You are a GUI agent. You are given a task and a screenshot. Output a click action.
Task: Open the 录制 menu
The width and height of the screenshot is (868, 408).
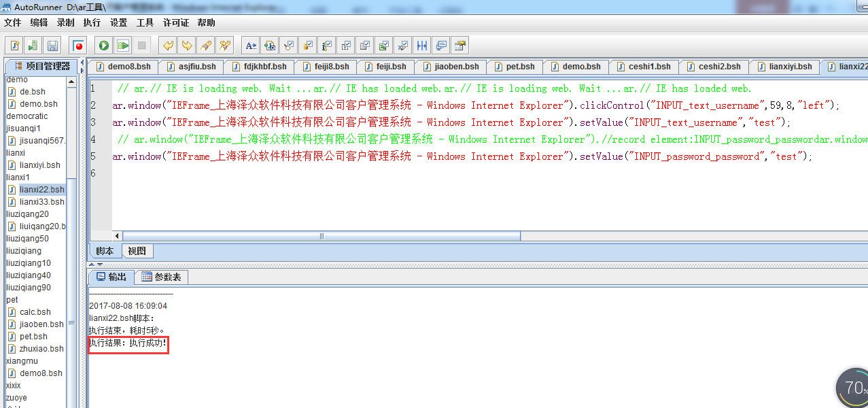click(66, 22)
